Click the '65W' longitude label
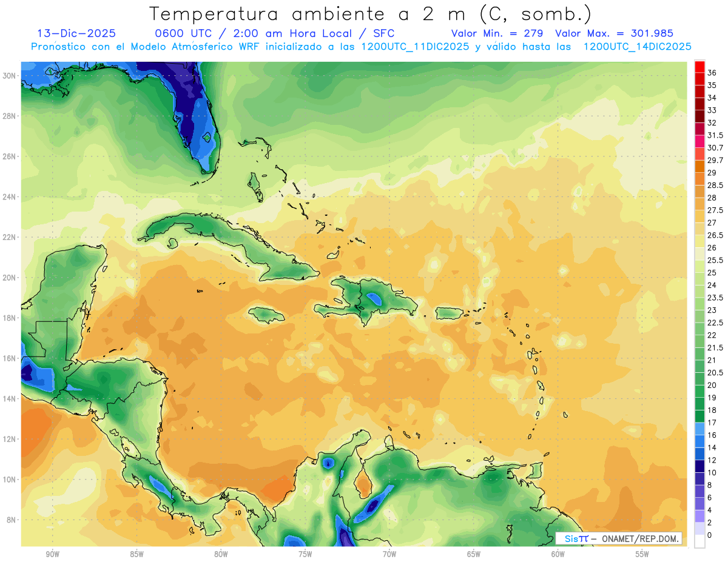Viewport: 728px width, 562px height. point(474,554)
